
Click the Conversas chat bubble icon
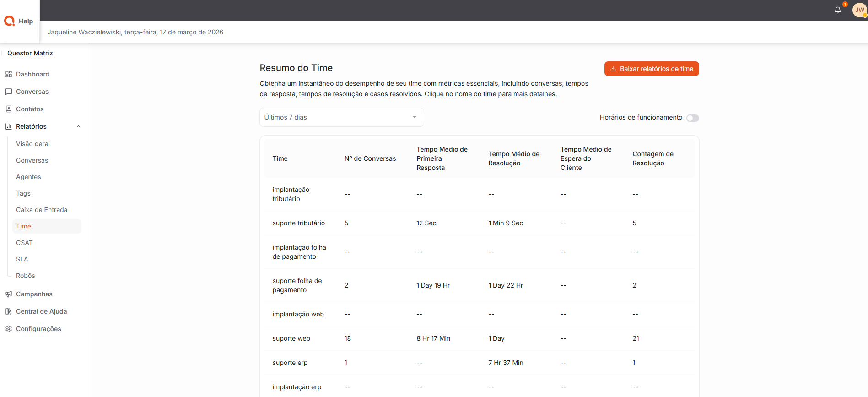[9, 92]
